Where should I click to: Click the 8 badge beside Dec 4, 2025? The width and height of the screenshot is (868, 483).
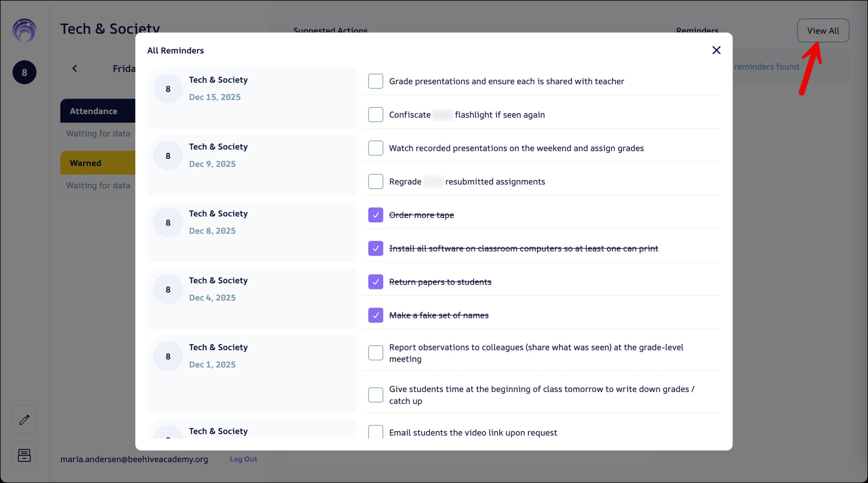pyautogui.click(x=168, y=289)
